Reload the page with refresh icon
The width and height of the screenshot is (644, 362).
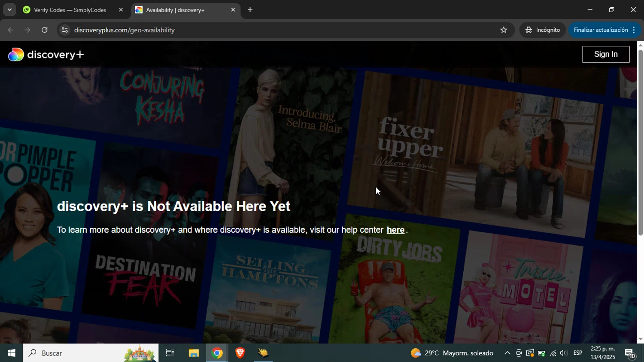(x=45, y=30)
